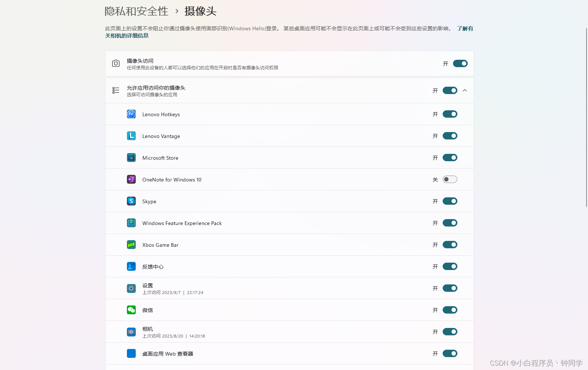Click the Skype label text

tap(149, 201)
